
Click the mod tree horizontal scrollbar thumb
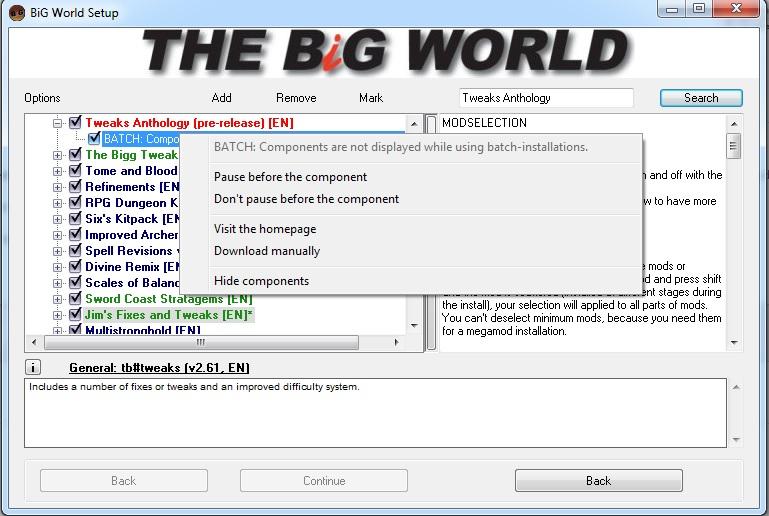tap(201, 342)
